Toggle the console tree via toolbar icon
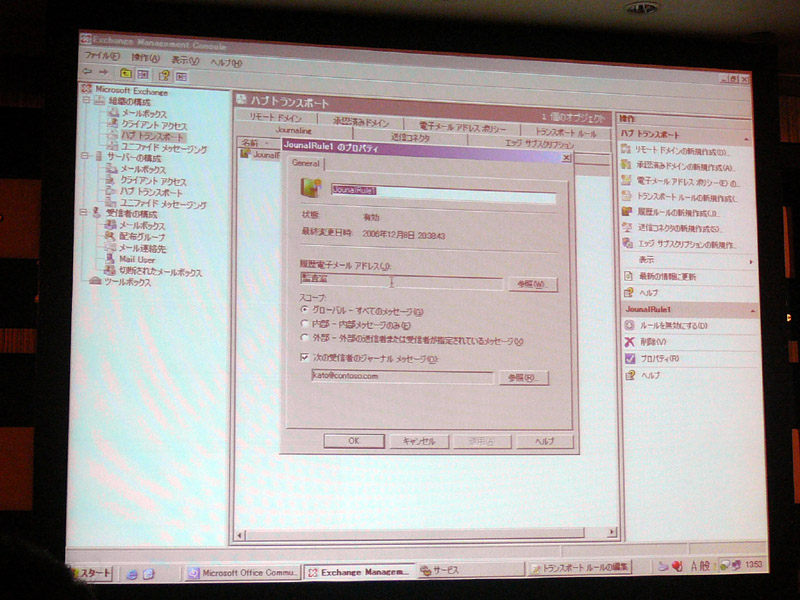 pyautogui.click(x=142, y=74)
